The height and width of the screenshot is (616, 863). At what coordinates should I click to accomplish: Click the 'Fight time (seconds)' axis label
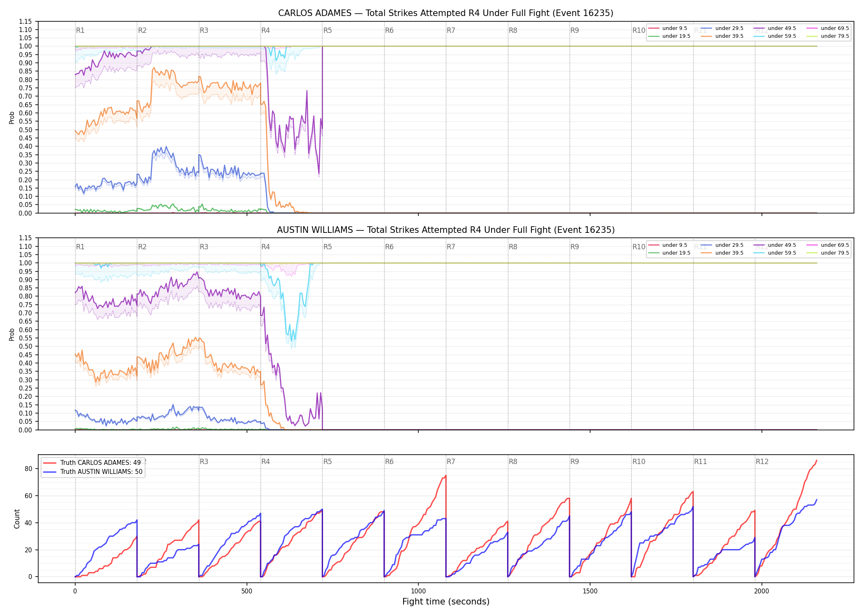pos(446,602)
